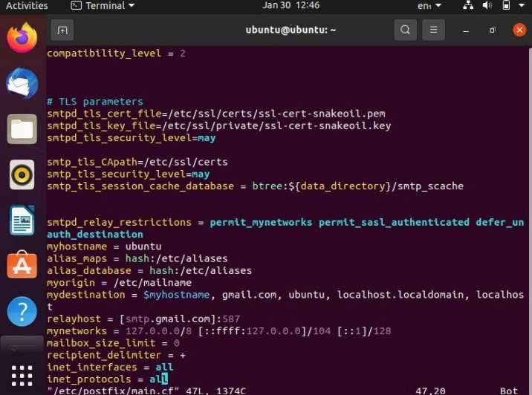Click 'may' in smtp_tls_security_level line
Screen dimensions: 532x395
(201, 174)
